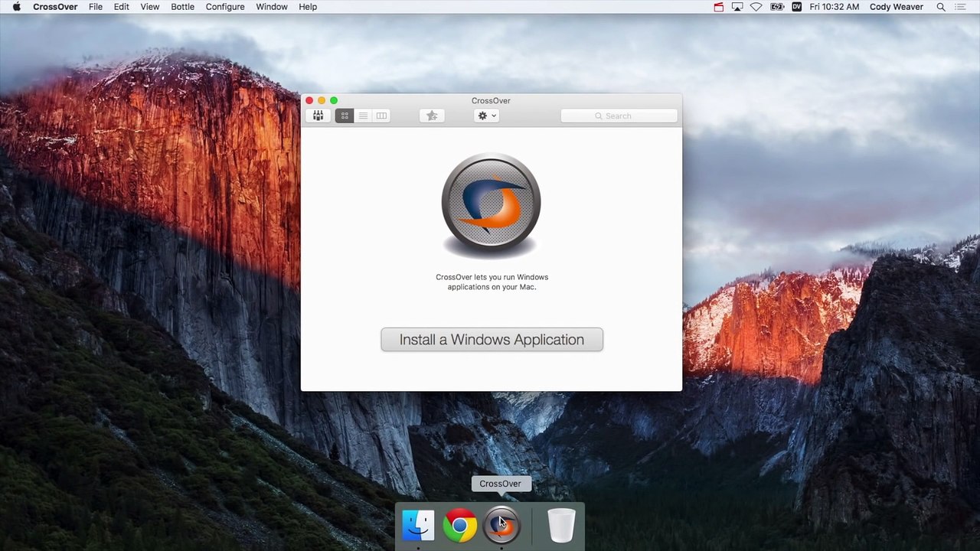Open the Cody Weaver user menu
The width and height of the screenshot is (980, 551).
tap(897, 7)
